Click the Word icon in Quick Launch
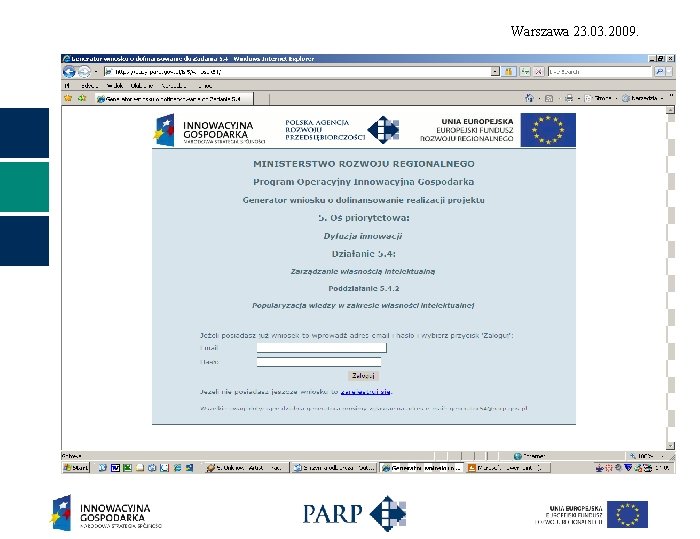Screen dimensions: 700x539 click(x=115, y=468)
